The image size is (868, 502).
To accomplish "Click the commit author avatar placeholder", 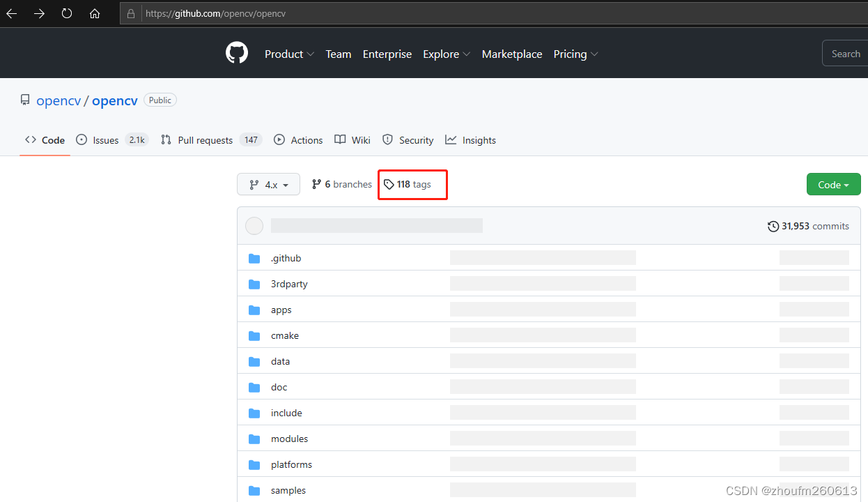I will [255, 226].
